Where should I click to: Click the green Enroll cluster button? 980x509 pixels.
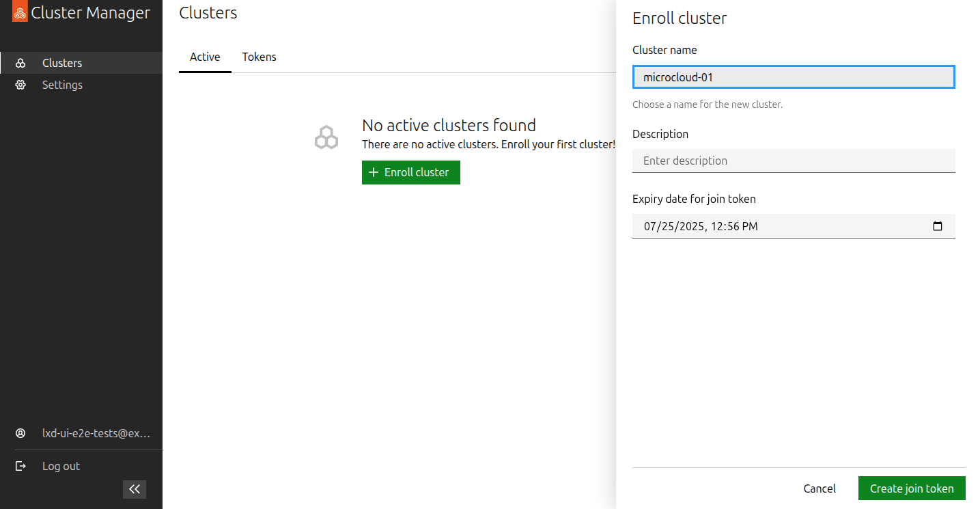point(411,172)
